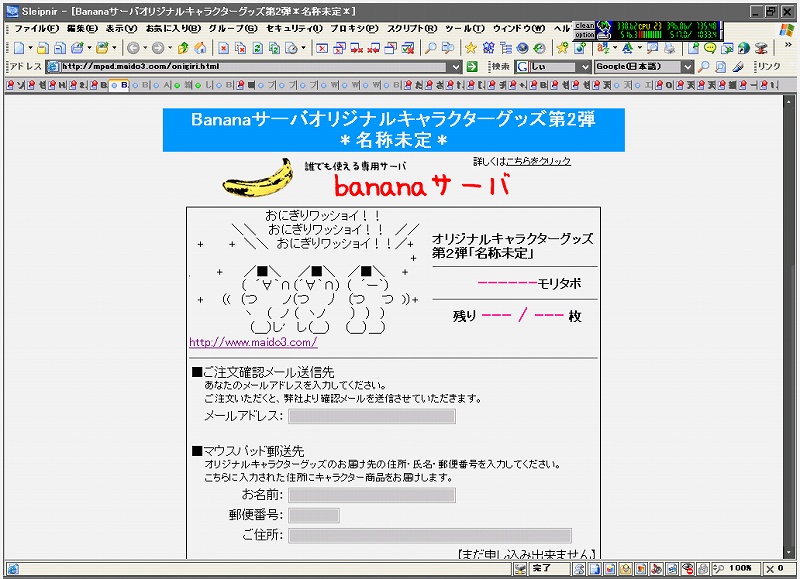This screenshot has width=800, height=579.
Task: Click the page title text in the blue banner
Action: pyautogui.click(x=393, y=130)
